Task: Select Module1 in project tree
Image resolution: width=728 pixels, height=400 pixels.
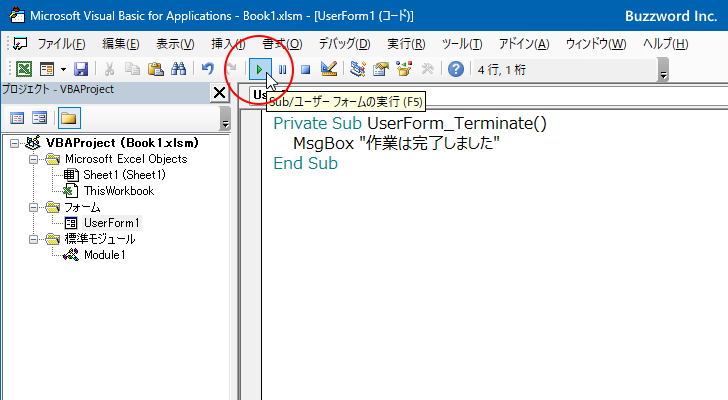Action: click(x=104, y=255)
